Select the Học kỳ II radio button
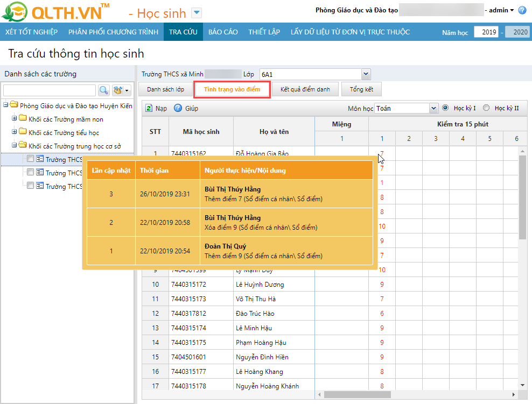 pyautogui.click(x=486, y=108)
